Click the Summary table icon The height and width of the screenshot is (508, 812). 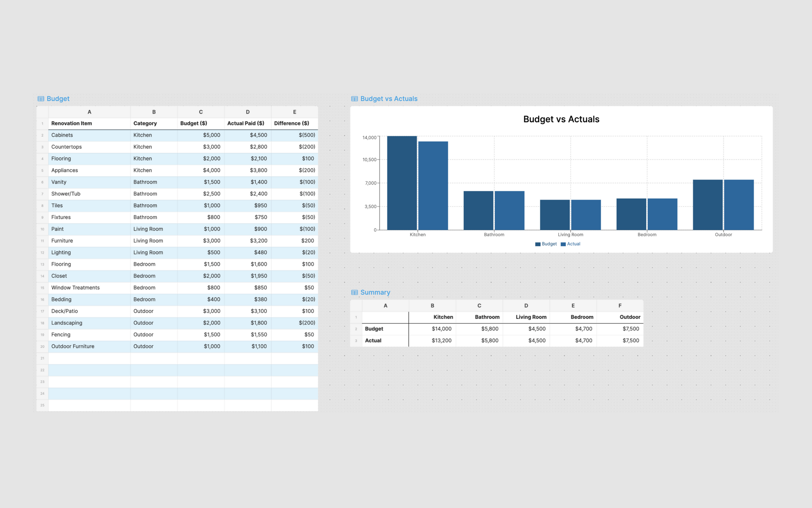pyautogui.click(x=354, y=292)
